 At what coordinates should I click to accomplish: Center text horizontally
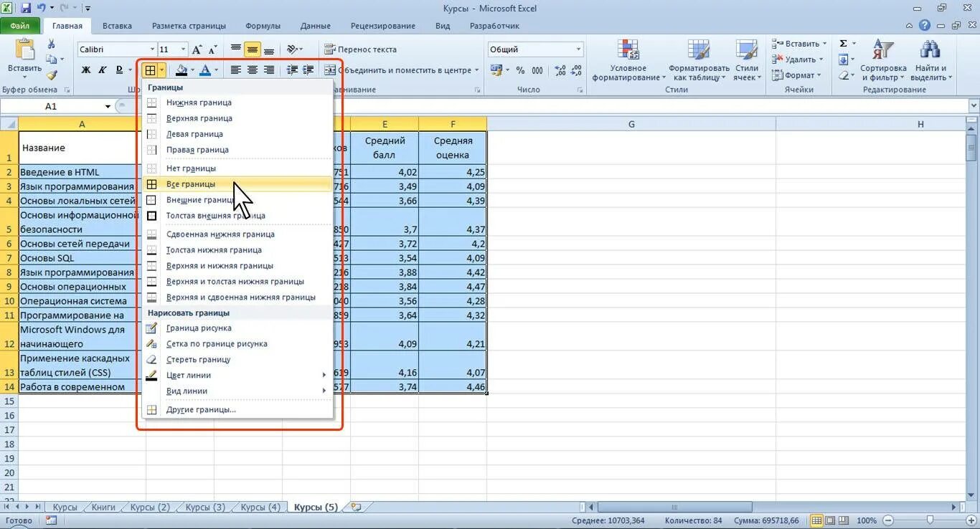pyautogui.click(x=253, y=70)
